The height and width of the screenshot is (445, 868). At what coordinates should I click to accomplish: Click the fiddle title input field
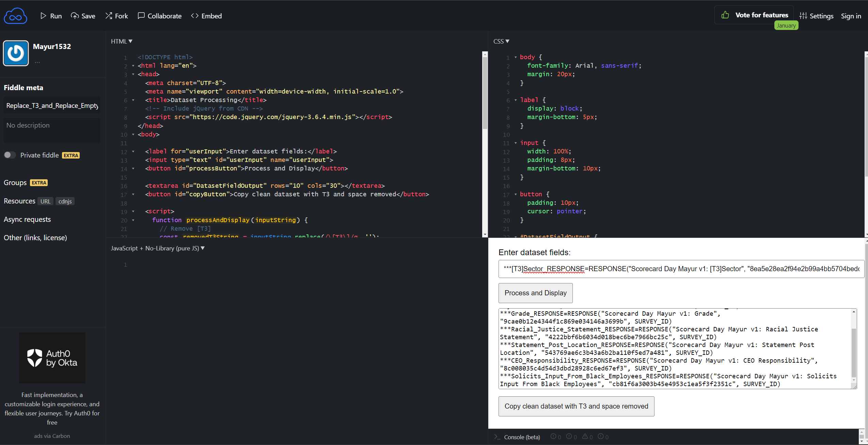(52, 105)
